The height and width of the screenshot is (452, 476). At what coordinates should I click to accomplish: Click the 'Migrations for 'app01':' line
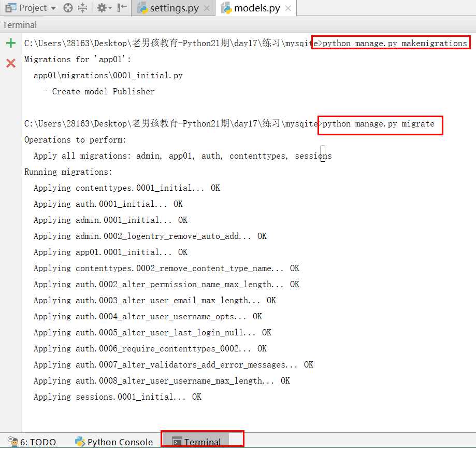[77, 59]
